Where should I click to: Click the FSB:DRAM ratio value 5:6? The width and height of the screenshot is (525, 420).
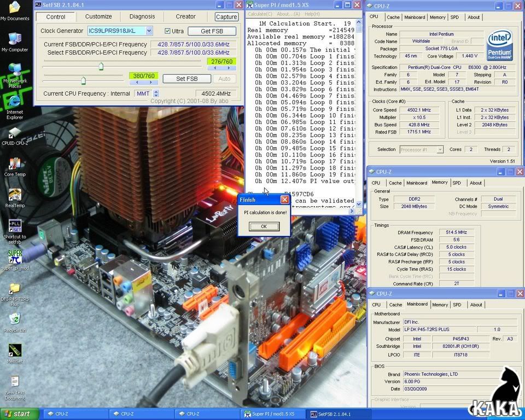[456, 240]
